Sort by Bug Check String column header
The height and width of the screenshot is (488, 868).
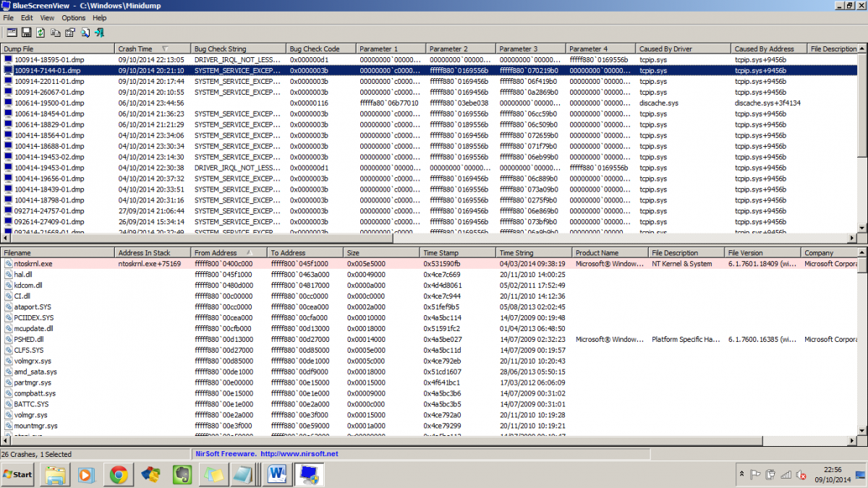(239, 49)
